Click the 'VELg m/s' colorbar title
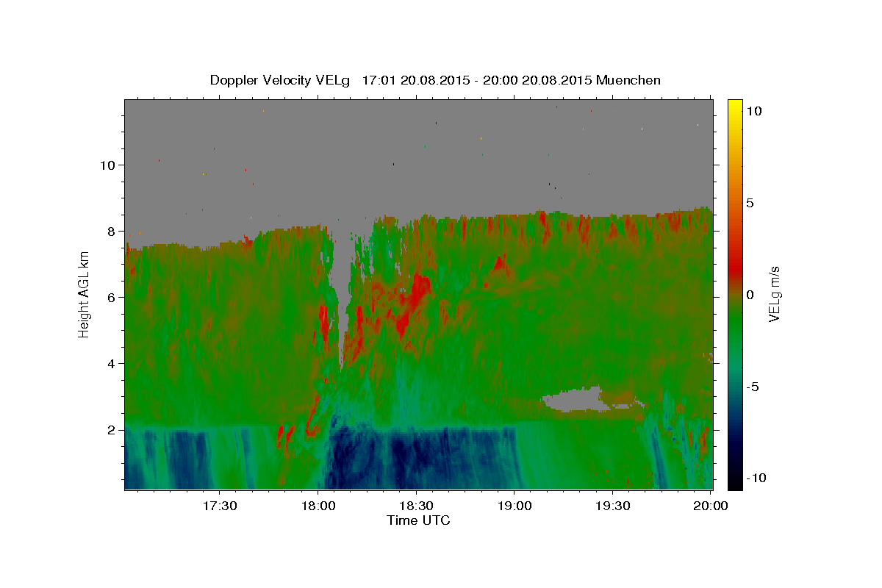The image size is (882, 588). [x=775, y=294]
